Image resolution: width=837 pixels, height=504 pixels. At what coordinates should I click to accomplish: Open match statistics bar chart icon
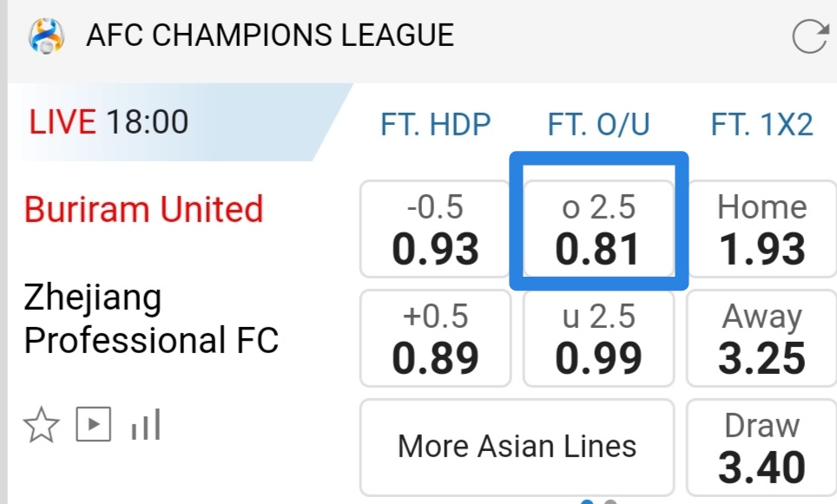pyautogui.click(x=146, y=425)
